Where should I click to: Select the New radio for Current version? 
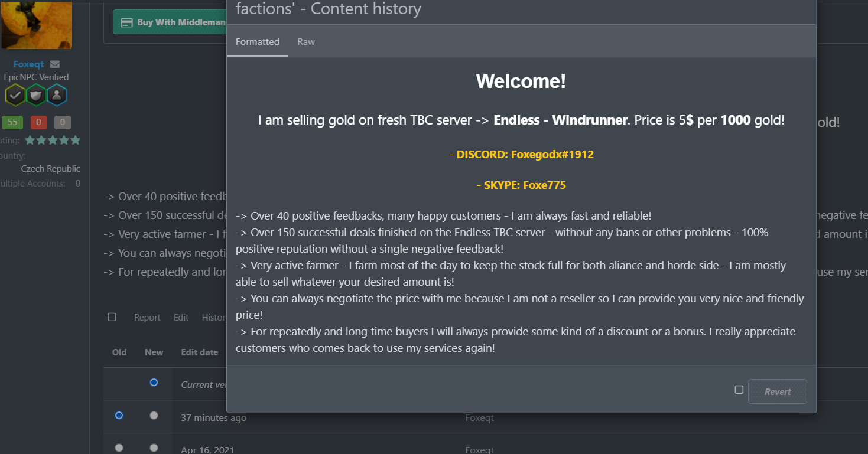pos(154,383)
